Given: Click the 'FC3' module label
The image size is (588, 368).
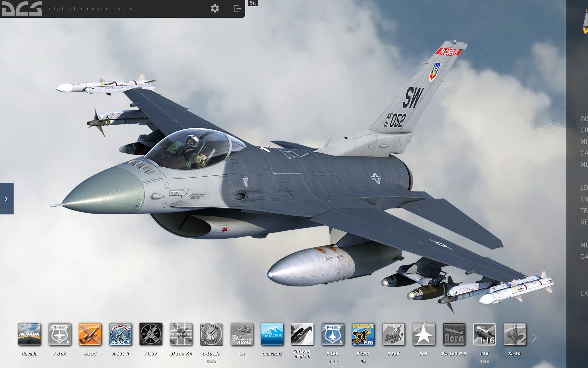Looking at the screenshot, I should 423,354.
